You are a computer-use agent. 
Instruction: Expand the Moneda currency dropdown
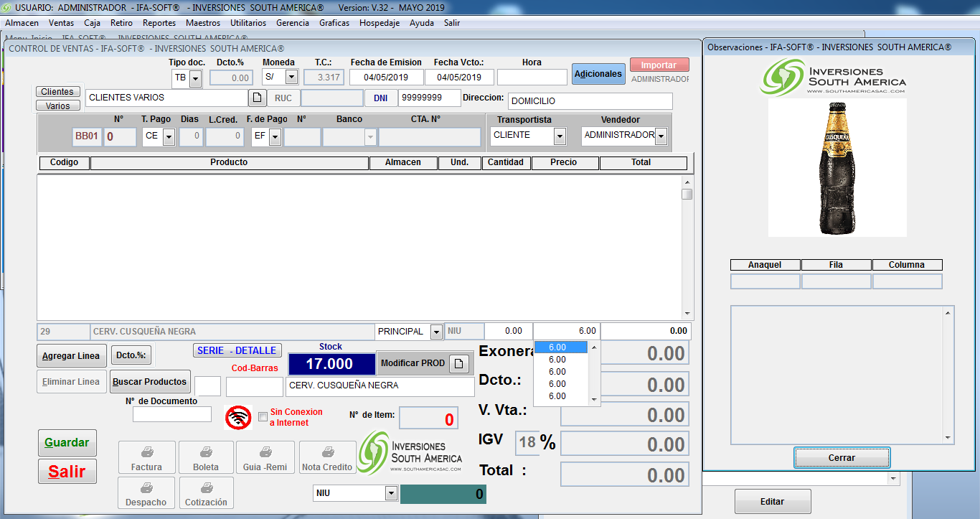[x=291, y=78]
